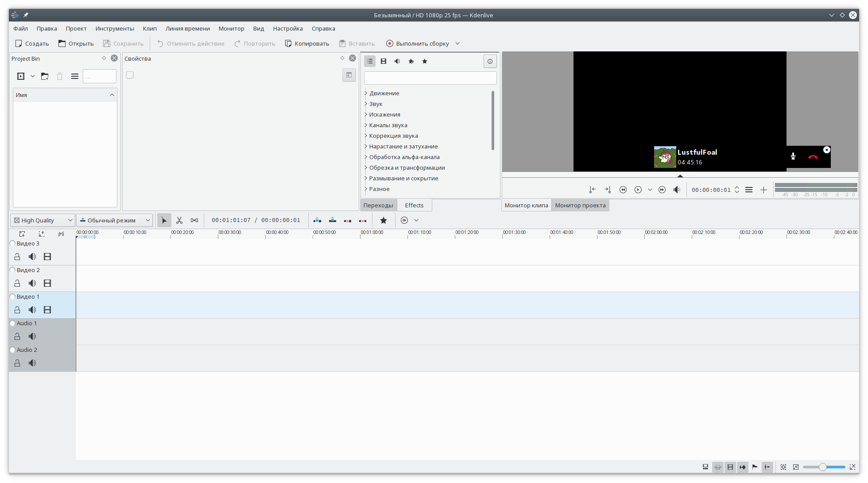Click Выполнить сборку render button

(x=418, y=43)
